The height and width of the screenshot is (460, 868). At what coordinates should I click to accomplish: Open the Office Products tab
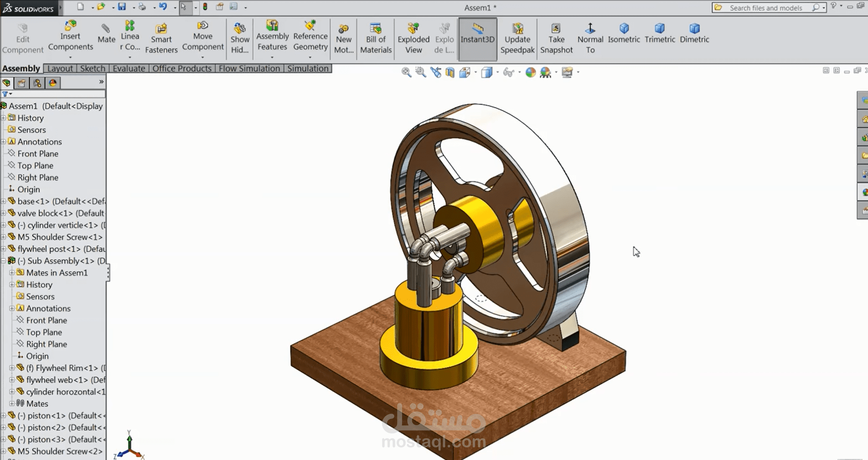pos(182,68)
